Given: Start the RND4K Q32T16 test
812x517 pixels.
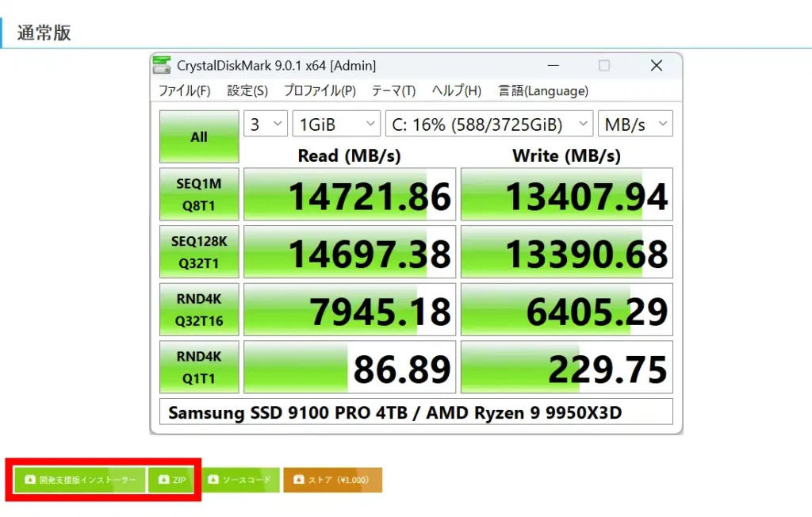Looking at the screenshot, I should 198,309.
